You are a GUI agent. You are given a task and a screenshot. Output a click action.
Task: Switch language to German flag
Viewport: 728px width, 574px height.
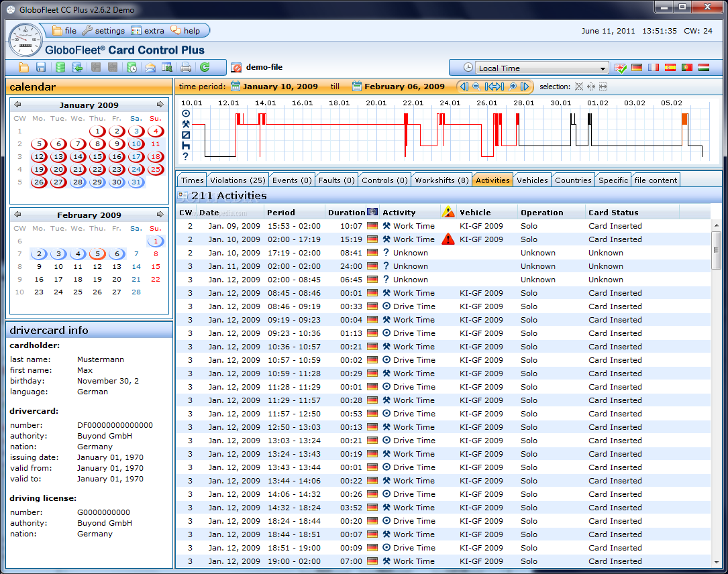[x=637, y=68]
